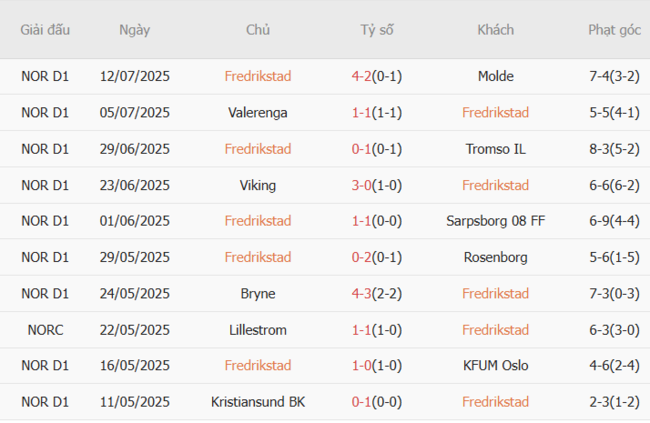Click the "Giải đấu" column header

pyautogui.click(x=45, y=30)
